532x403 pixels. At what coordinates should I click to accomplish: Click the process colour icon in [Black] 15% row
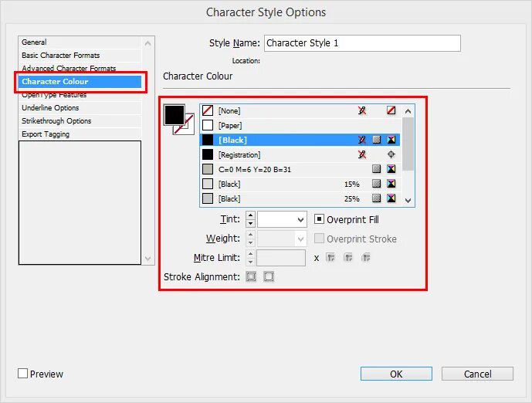[x=376, y=184]
